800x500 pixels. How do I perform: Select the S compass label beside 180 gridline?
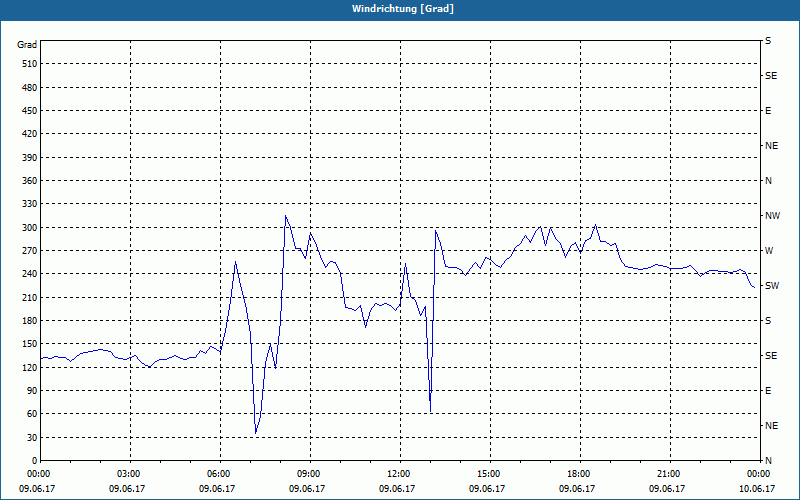[768, 321]
